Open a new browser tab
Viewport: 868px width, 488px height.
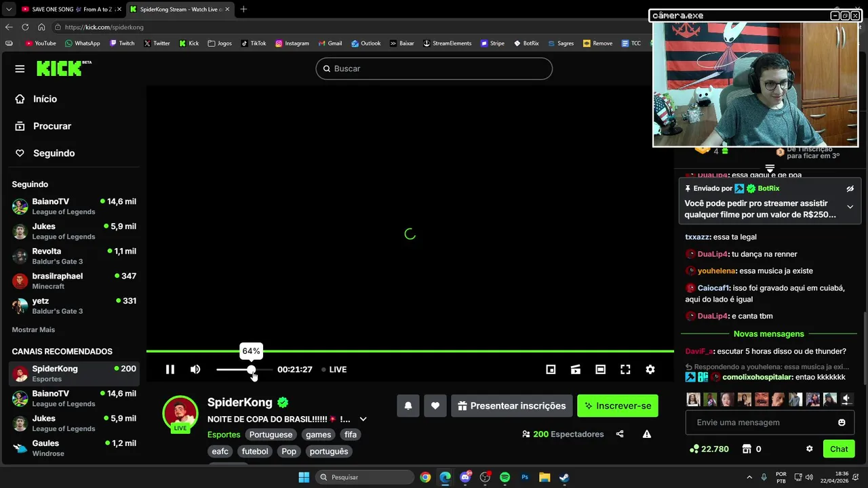pyautogui.click(x=243, y=9)
